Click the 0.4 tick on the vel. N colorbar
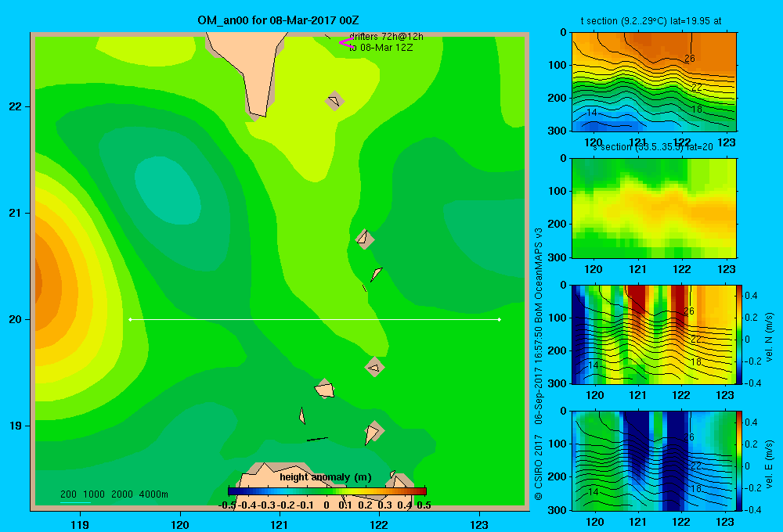The image size is (783, 532). [751, 296]
